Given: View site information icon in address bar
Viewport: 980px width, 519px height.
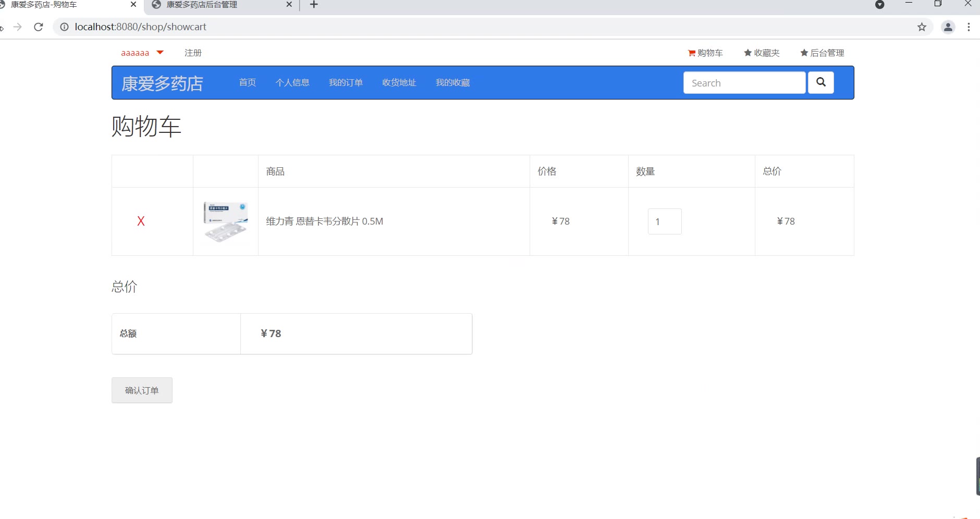Looking at the screenshot, I should pyautogui.click(x=64, y=27).
